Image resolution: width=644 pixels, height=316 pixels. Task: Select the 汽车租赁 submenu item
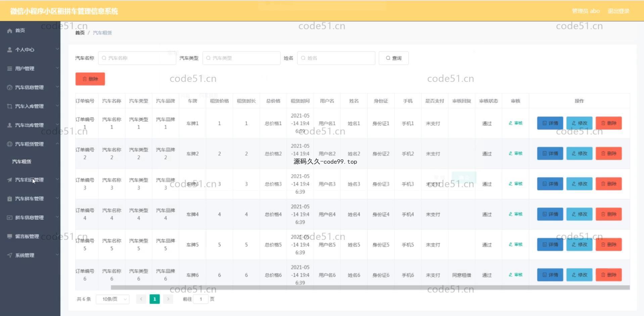(30, 162)
